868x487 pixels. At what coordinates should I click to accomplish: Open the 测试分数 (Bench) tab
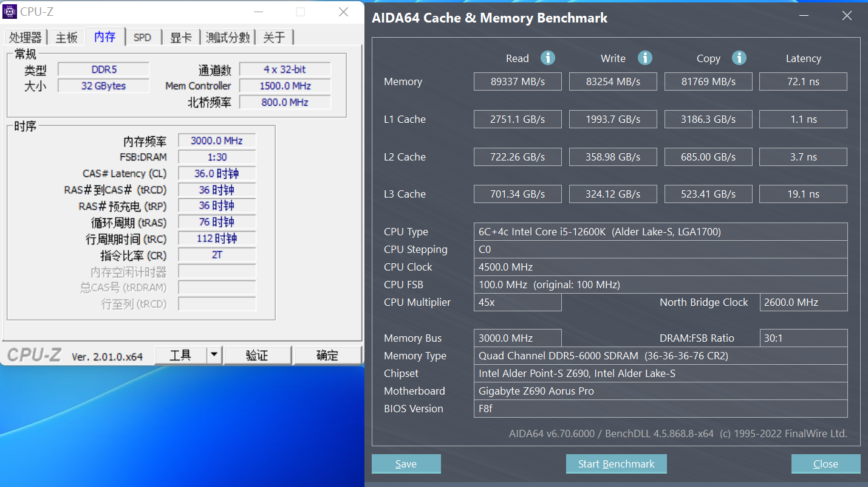[228, 36]
